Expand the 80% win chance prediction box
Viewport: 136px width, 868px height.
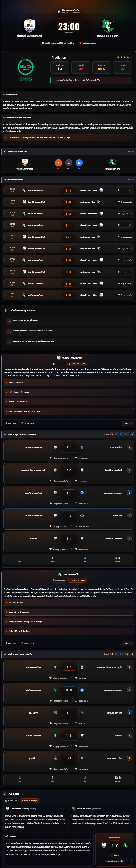(102, 67)
